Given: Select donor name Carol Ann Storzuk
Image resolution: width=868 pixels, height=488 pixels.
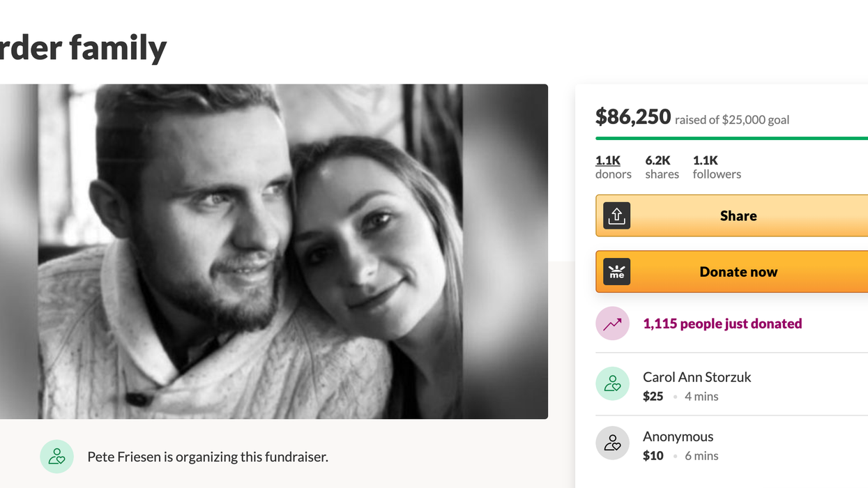Looking at the screenshot, I should coord(696,377).
